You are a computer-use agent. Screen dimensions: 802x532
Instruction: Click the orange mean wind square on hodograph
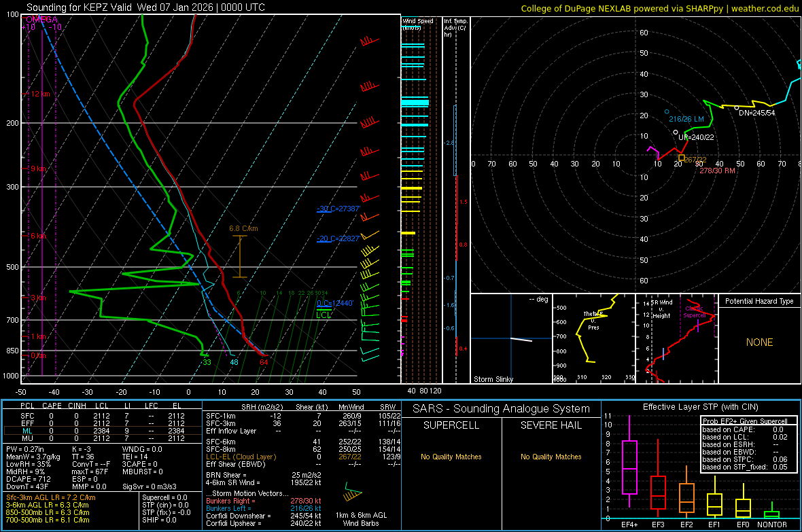tap(681, 158)
